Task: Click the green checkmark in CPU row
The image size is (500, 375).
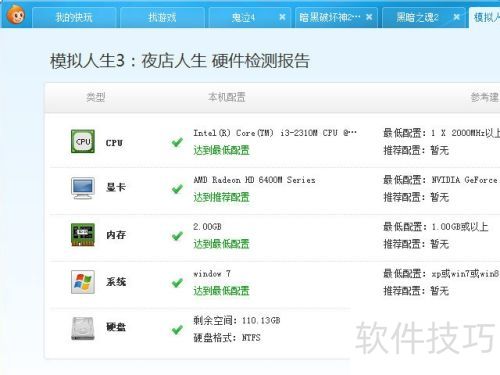Action: (177, 142)
